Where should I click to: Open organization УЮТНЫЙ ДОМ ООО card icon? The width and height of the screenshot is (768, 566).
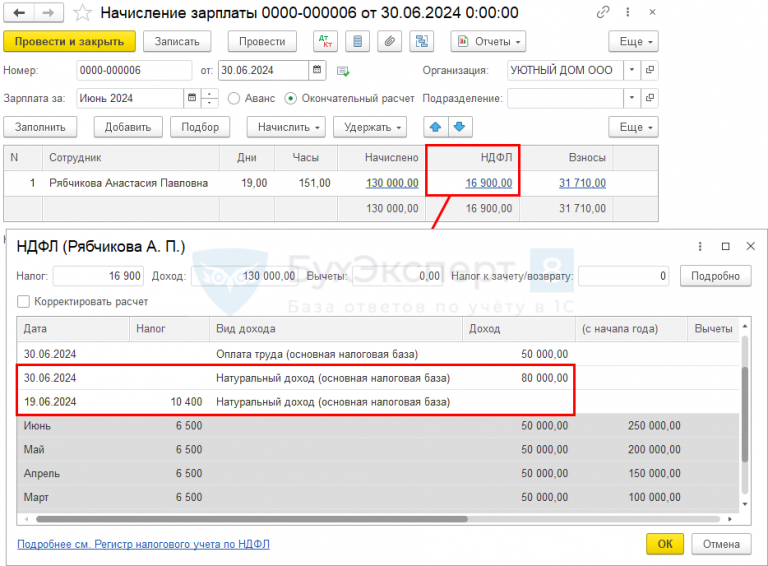point(649,70)
